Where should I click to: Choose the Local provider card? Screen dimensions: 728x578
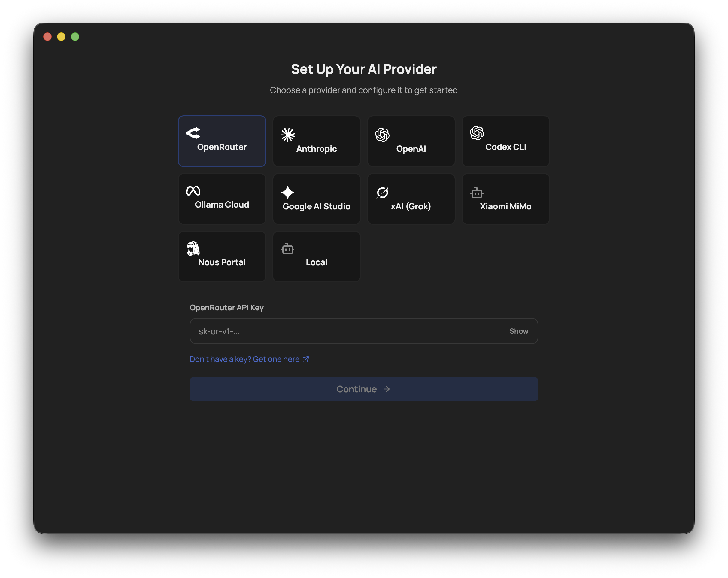316,256
